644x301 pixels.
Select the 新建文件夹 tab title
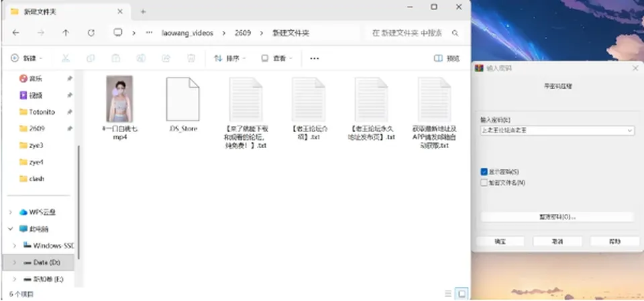pyautogui.click(x=40, y=12)
